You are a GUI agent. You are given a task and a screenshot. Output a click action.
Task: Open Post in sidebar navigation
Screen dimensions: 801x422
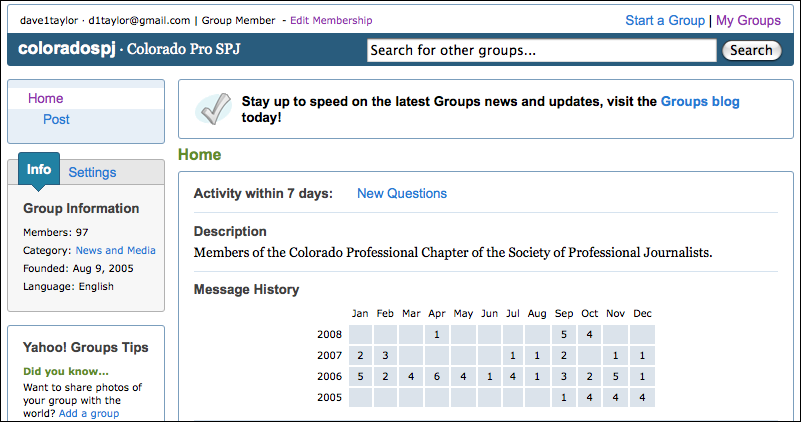(56, 119)
